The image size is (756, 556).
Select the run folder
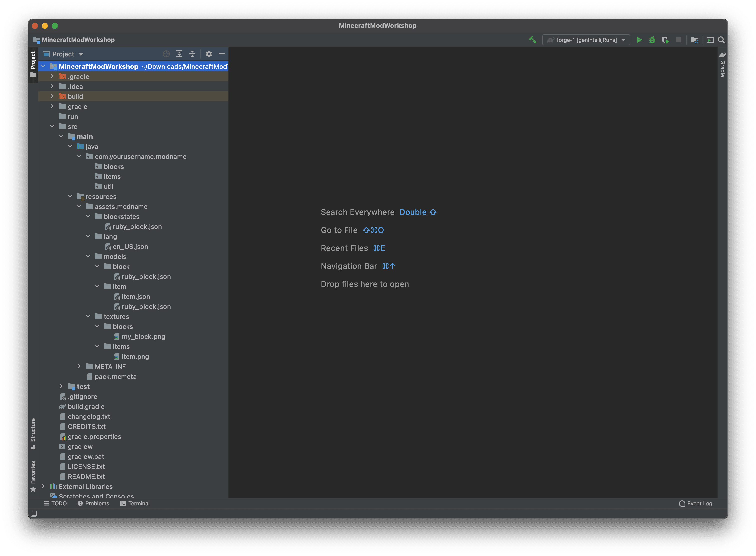click(68, 116)
